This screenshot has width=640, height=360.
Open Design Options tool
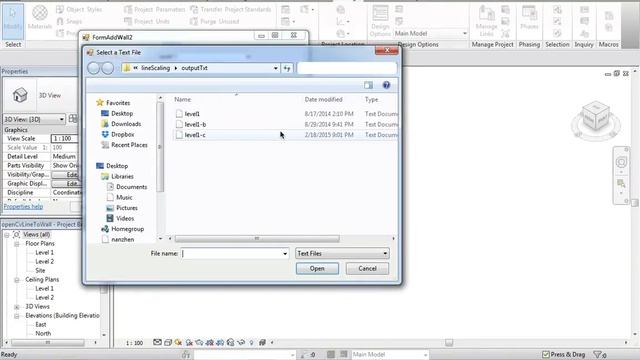[x=380, y=20]
